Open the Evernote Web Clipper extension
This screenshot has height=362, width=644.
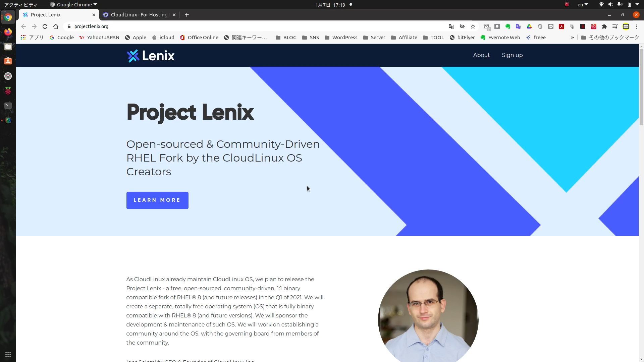click(508, 26)
